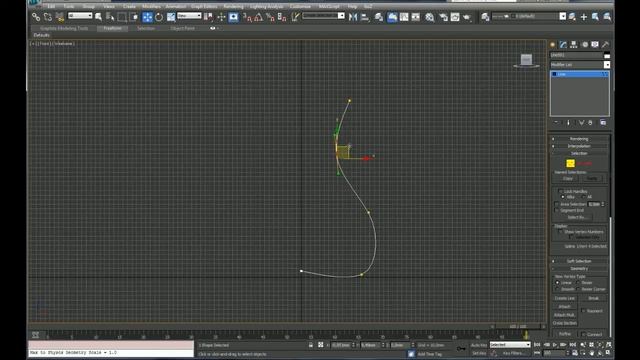Select the Select and Link tool

[x=36, y=17]
